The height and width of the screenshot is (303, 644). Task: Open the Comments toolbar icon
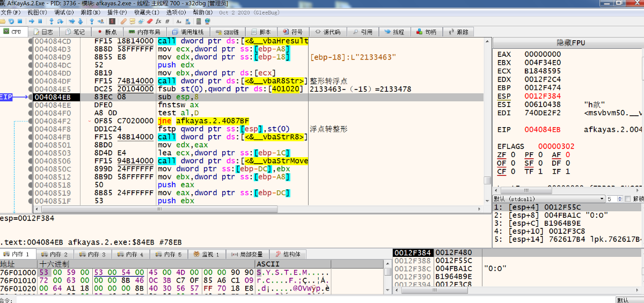point(133,21)
